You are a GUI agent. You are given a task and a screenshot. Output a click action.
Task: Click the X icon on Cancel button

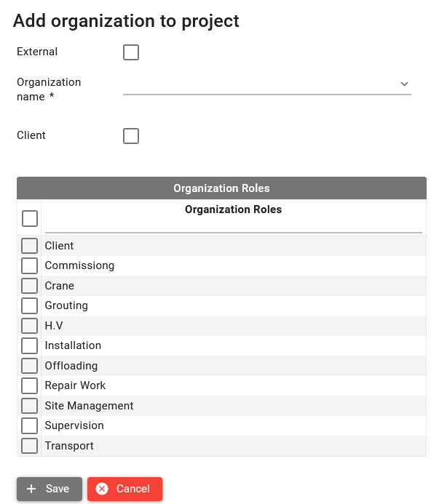pos(102,489)
